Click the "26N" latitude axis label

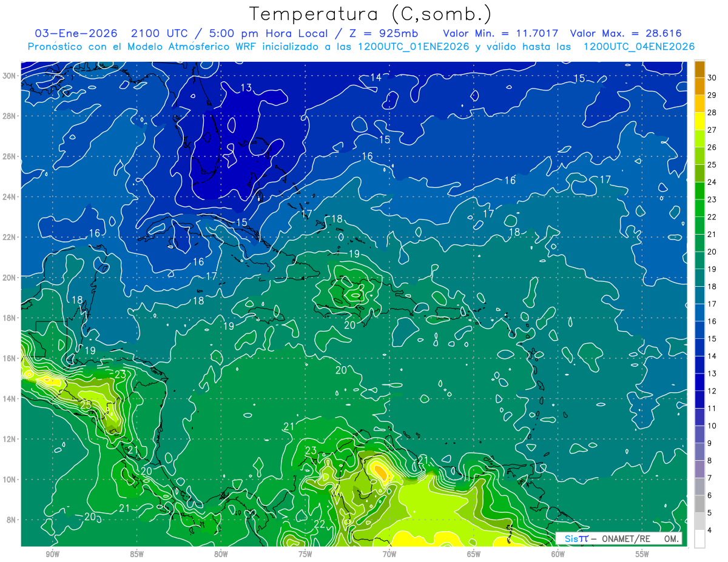point(10,156)
